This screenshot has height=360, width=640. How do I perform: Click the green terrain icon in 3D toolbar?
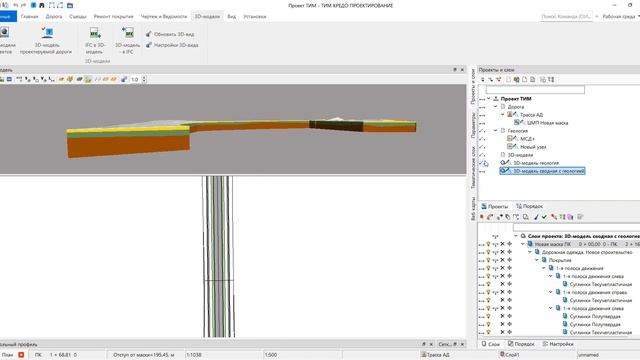(x=80, y=79)
